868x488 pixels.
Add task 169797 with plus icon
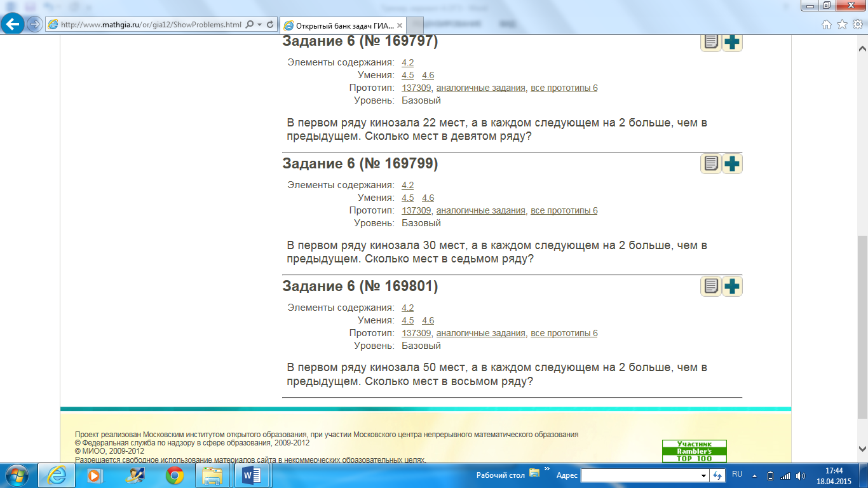pos(733,42)
